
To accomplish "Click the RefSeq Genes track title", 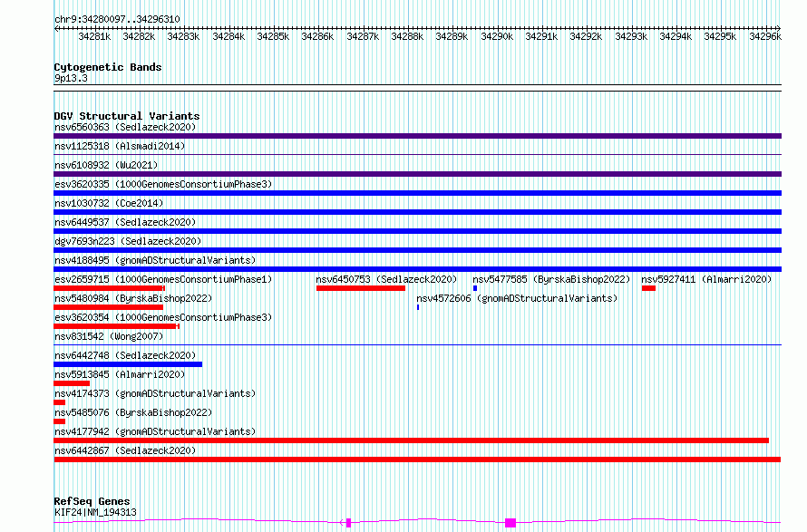I will pos(92,501).
